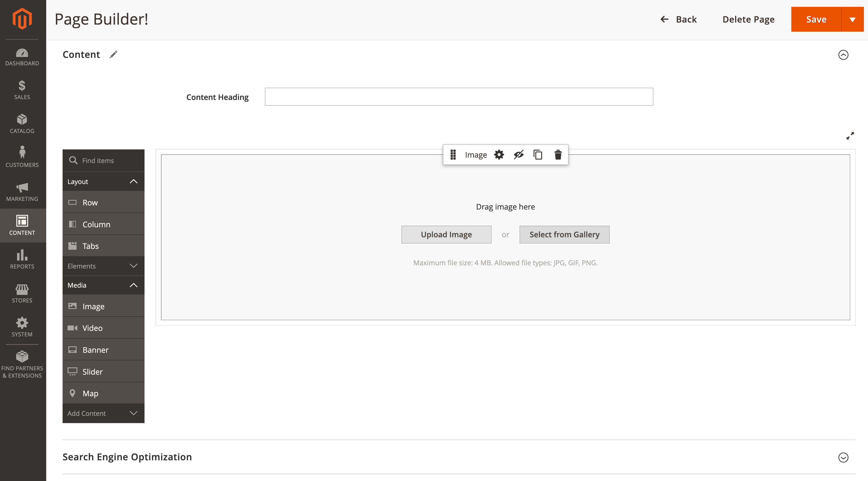
Task: Click the Drag image here text
Action: [505, 207]
